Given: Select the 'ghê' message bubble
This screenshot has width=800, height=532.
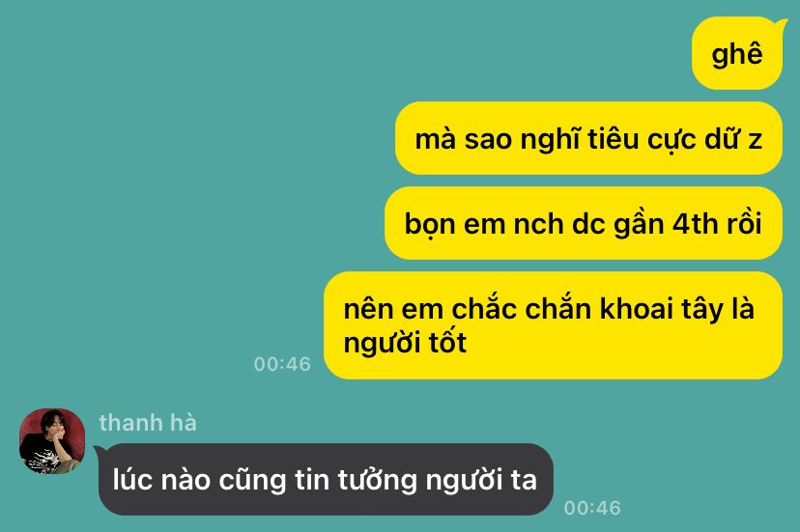Looking at the screenshot, I should point(737,53).
